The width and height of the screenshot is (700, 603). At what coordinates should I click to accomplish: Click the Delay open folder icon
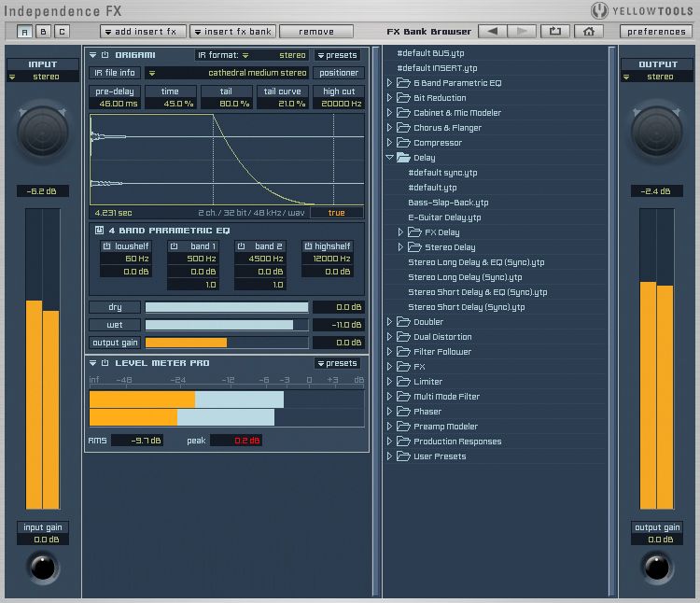coord(403,158)
